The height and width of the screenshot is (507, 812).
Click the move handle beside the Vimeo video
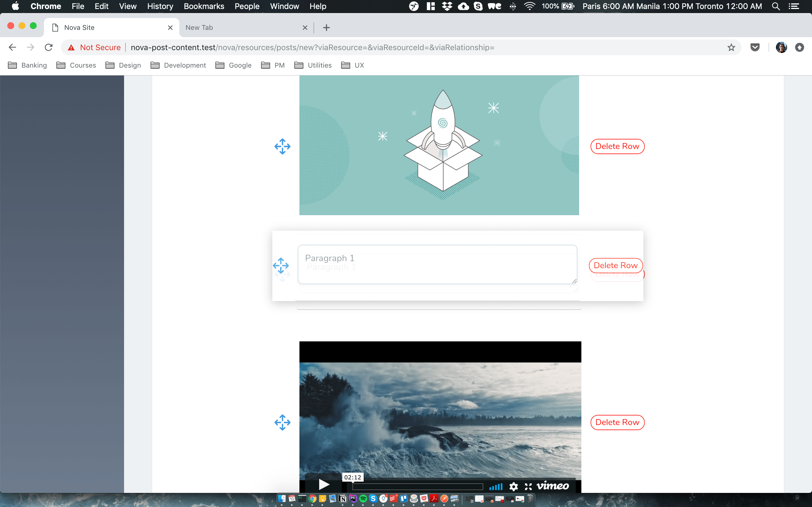(x=282, y=422)
